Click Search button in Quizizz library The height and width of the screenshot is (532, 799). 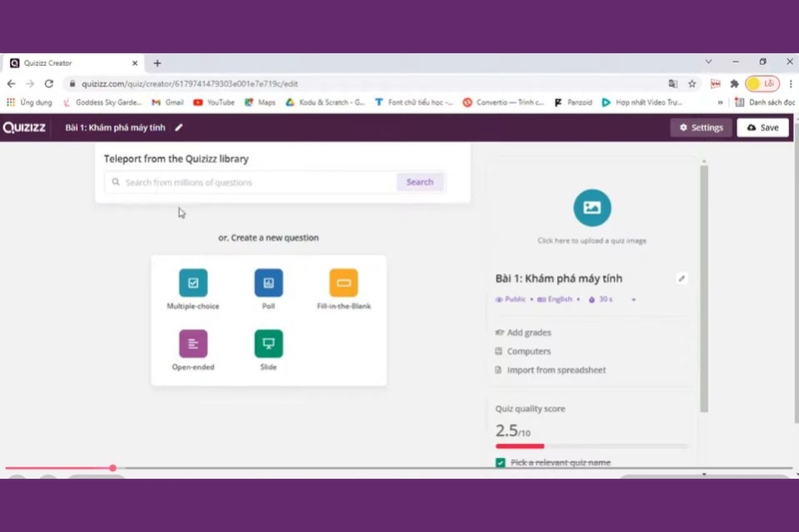(419, 182)
